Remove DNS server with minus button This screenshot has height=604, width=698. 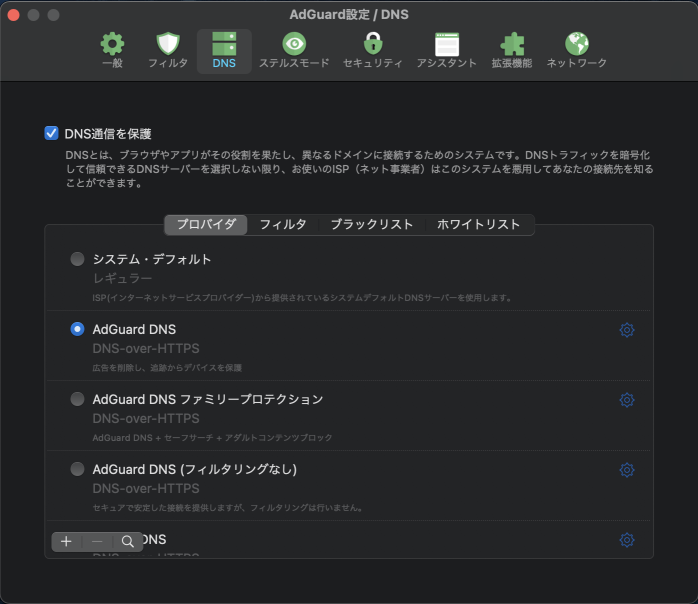97,542
